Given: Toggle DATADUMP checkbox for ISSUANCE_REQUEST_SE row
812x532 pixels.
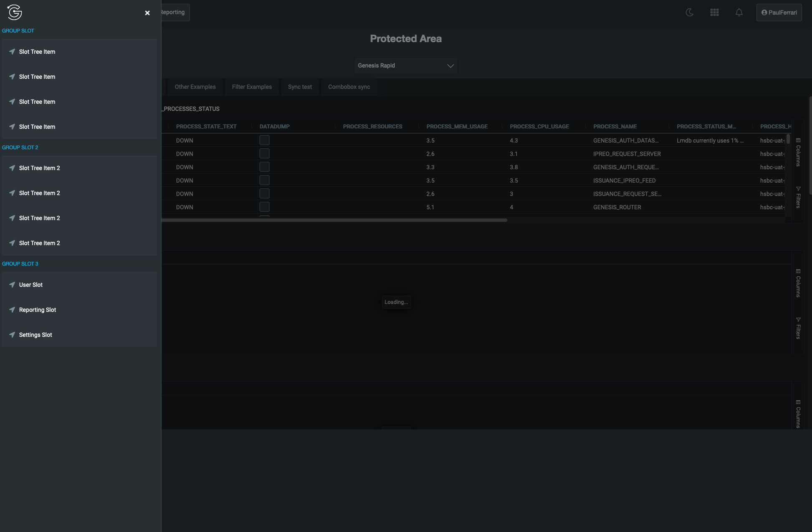Looking at the screenshot, I should pyautogui.click(x=265, y=193).
